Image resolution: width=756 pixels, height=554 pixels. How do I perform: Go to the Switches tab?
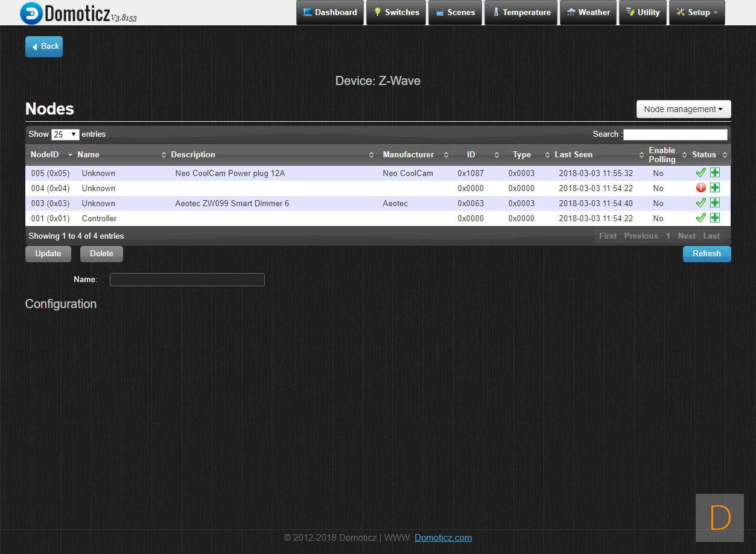396,13
